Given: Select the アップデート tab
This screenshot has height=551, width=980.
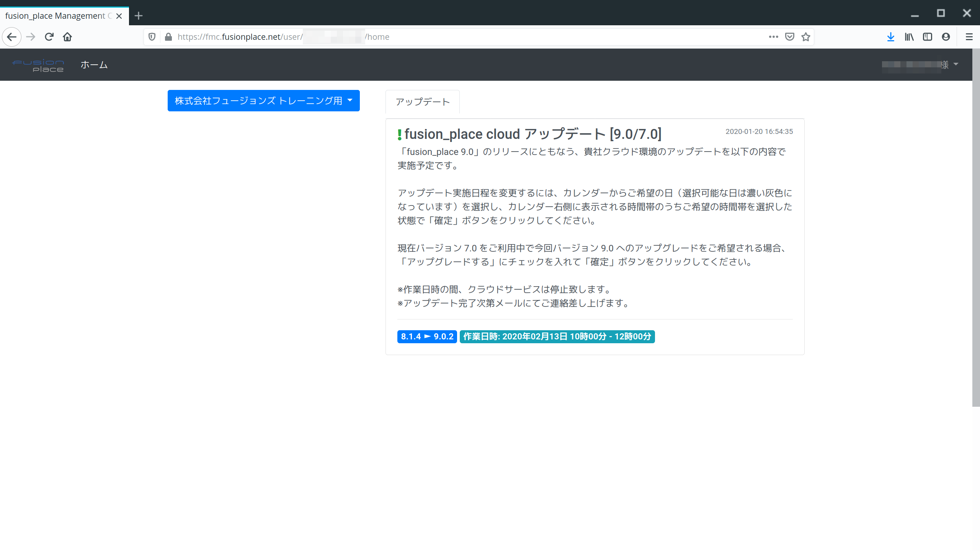Looking at the screenshot, I should coord(423,102).
